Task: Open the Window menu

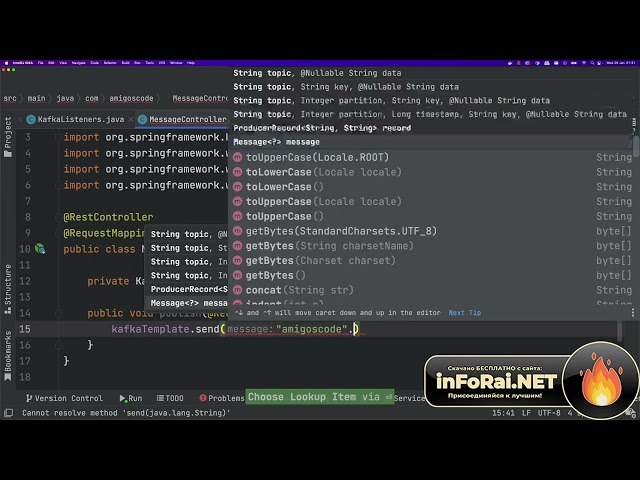Action: [x=176, y=63]
